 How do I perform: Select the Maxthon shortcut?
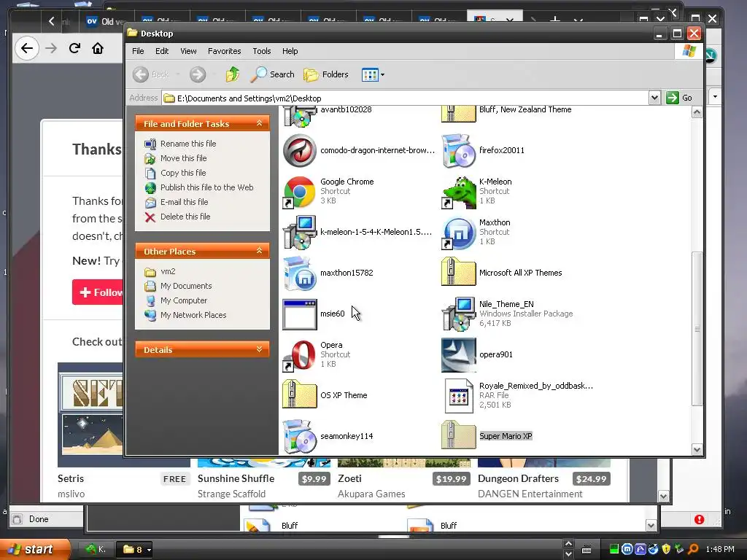[476, 232]
